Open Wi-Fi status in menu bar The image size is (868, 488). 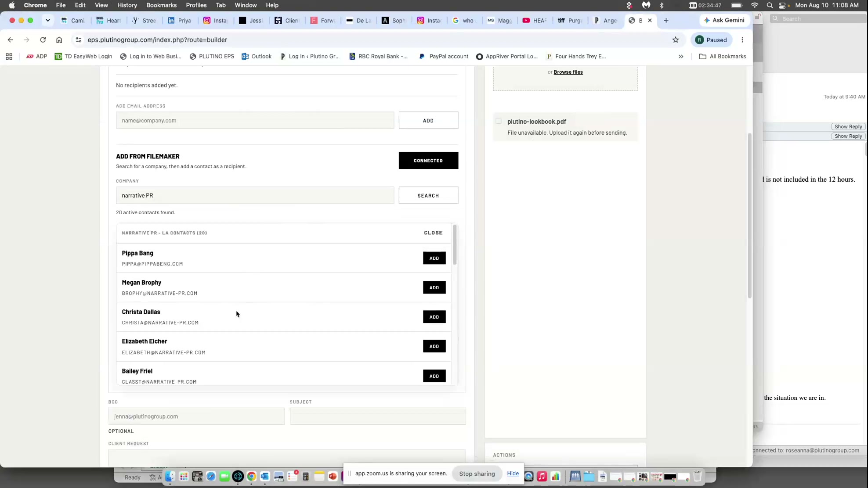755,5
